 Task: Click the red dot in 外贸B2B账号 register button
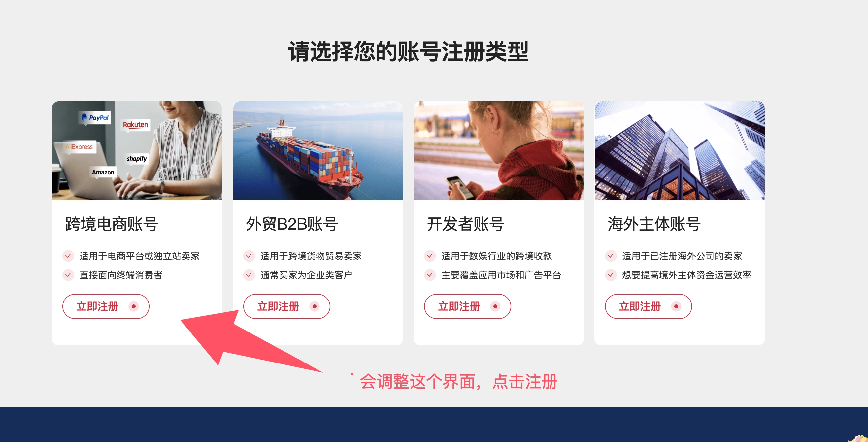pyautogui.click(x=315, y=306)
